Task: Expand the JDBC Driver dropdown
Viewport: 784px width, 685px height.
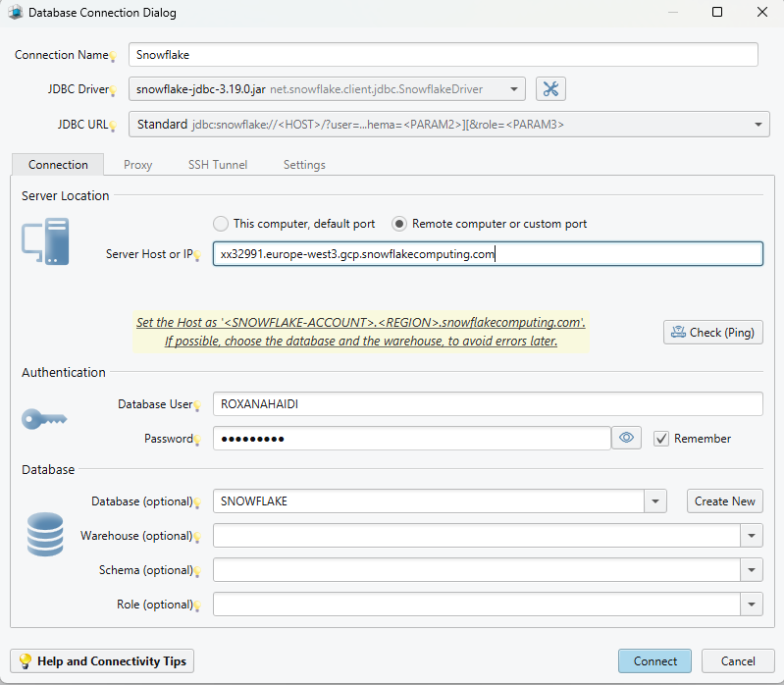Action: click(x=514, y=89)
